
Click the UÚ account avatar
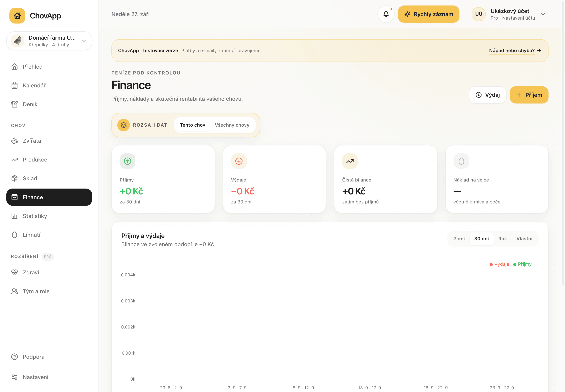[x=478, y=14]
